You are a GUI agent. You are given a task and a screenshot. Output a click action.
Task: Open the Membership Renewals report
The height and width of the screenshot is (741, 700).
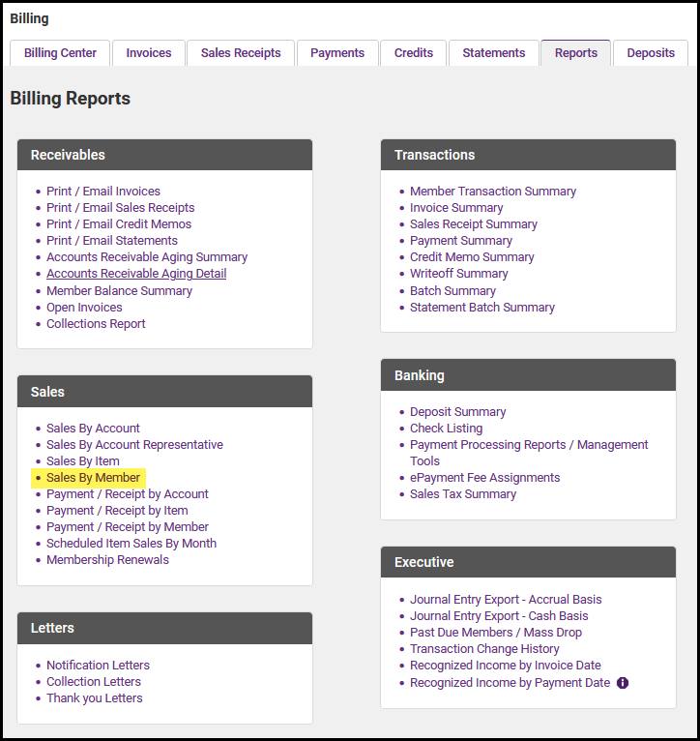pos(107,560)
